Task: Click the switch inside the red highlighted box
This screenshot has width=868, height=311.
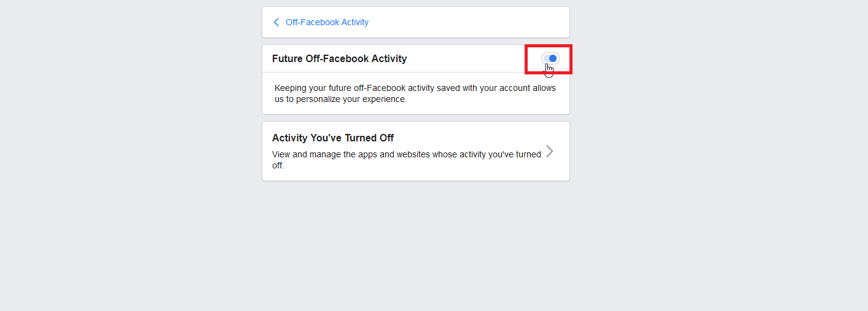Action: pos(550,58)
